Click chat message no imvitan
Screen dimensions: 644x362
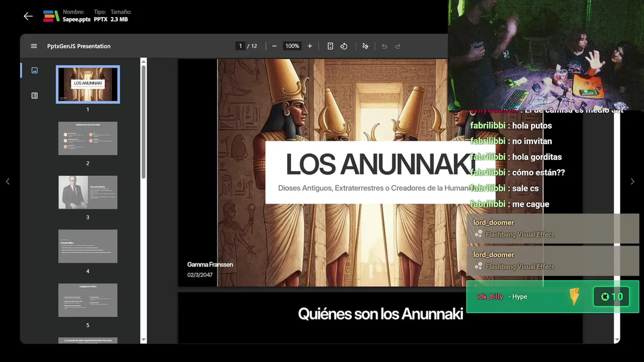[x=511, y=141]
